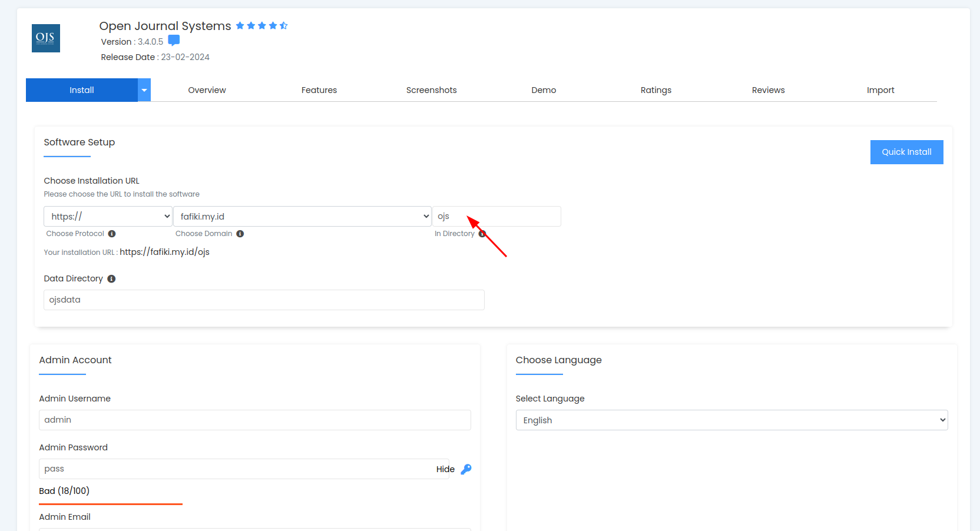Open the Features tab
Screen dimensions: 980x531
(319, 90)
